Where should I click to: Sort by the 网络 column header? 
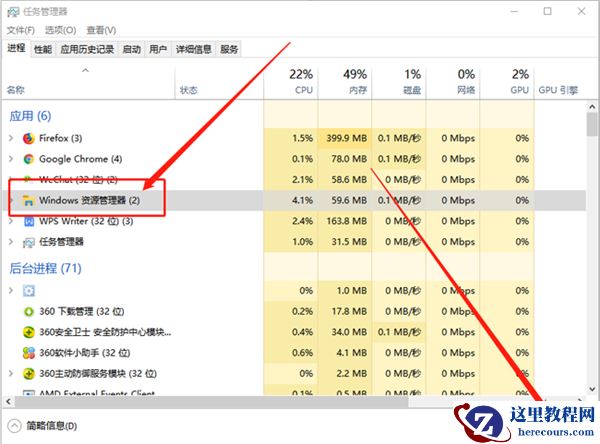[x=453, y=82]
